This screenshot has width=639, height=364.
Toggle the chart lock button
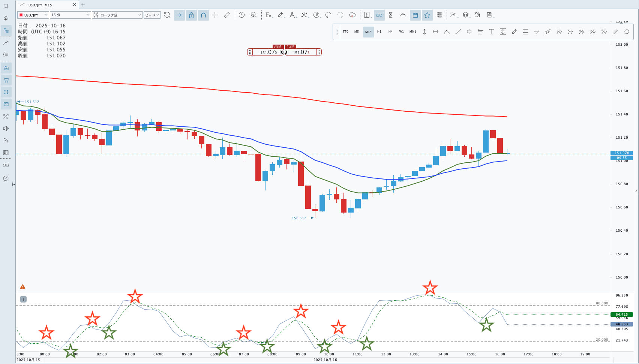point(191,15)
